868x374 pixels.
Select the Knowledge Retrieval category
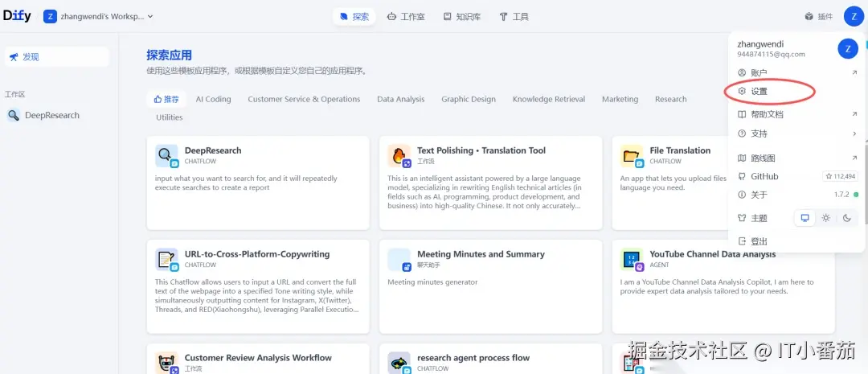coord(549,99)
